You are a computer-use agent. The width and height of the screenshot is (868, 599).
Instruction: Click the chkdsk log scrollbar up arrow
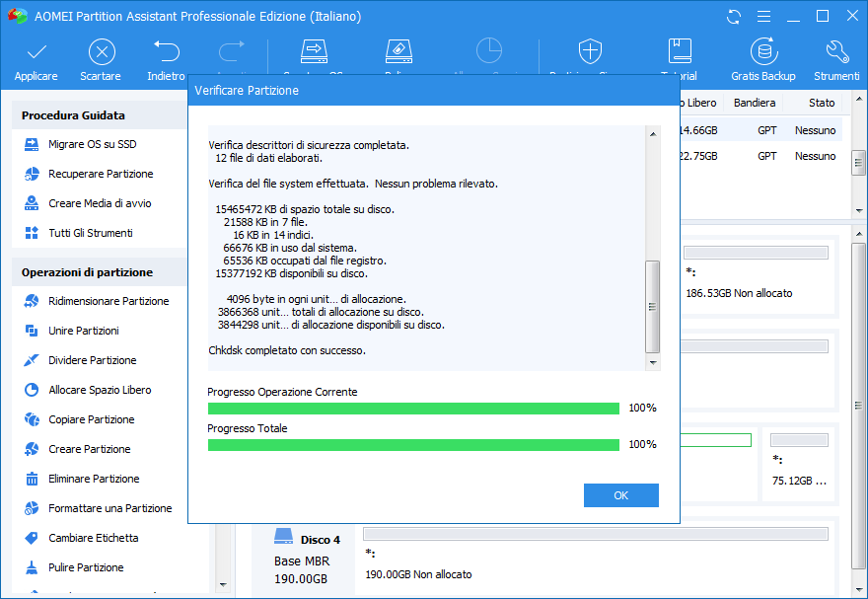[653, 134]
